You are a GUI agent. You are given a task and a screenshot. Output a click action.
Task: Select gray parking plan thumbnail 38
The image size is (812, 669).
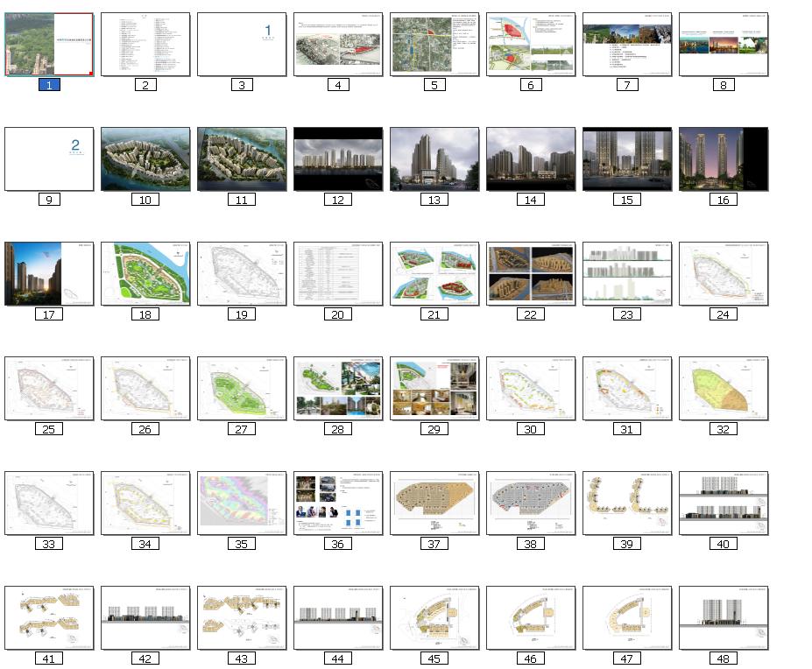tap(531, 503)
